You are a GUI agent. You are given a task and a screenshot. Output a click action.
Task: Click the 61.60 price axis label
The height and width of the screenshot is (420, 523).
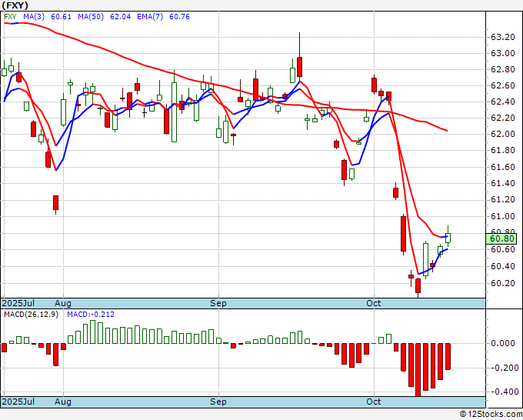pyautogui.click(x=503, y=167)
